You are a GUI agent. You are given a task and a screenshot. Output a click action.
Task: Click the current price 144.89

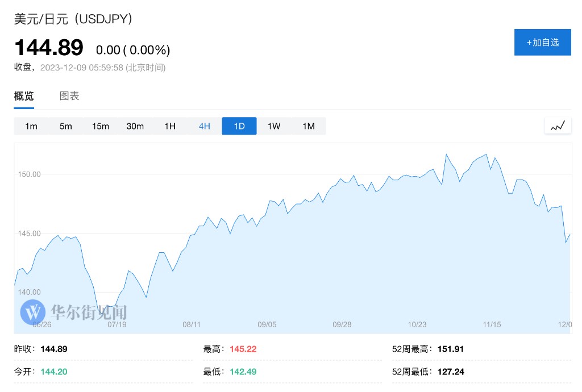(x=49, y=48)
